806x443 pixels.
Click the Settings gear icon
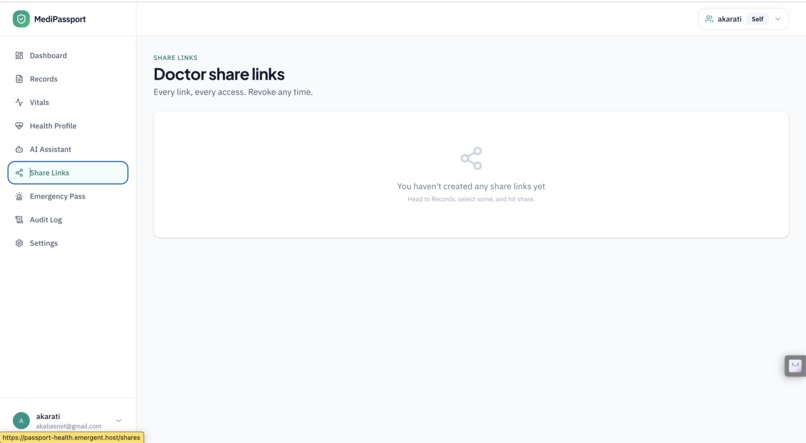pos(19,243)
